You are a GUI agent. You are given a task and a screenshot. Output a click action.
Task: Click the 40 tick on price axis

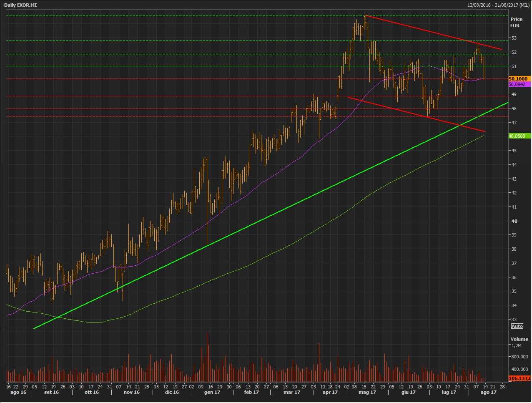click(514, 221)
